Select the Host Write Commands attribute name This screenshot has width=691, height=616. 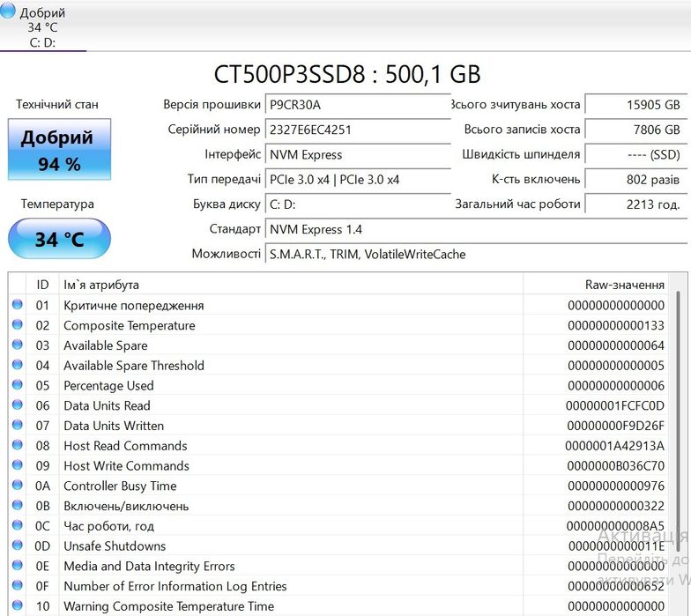point(126,466)
